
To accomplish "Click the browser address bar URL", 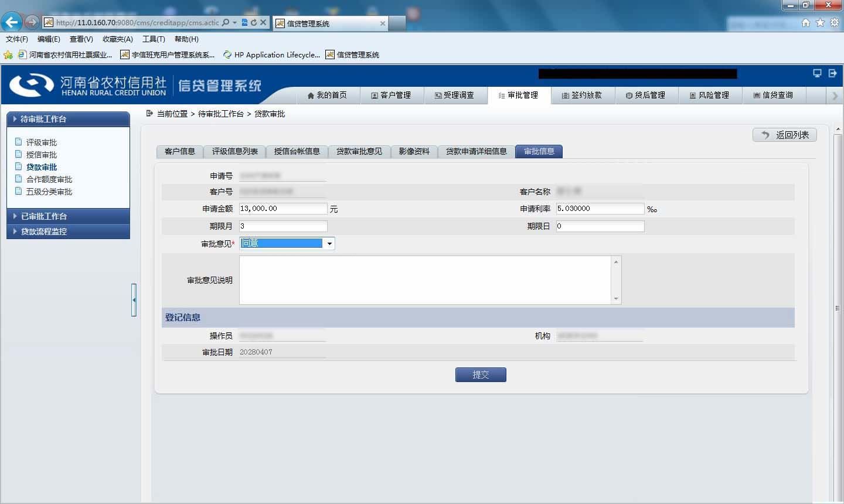I will (137, 22).
